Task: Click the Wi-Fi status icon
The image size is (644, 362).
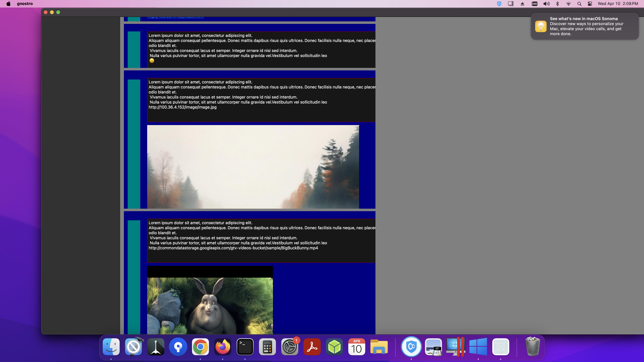Action: click(568, 4)
